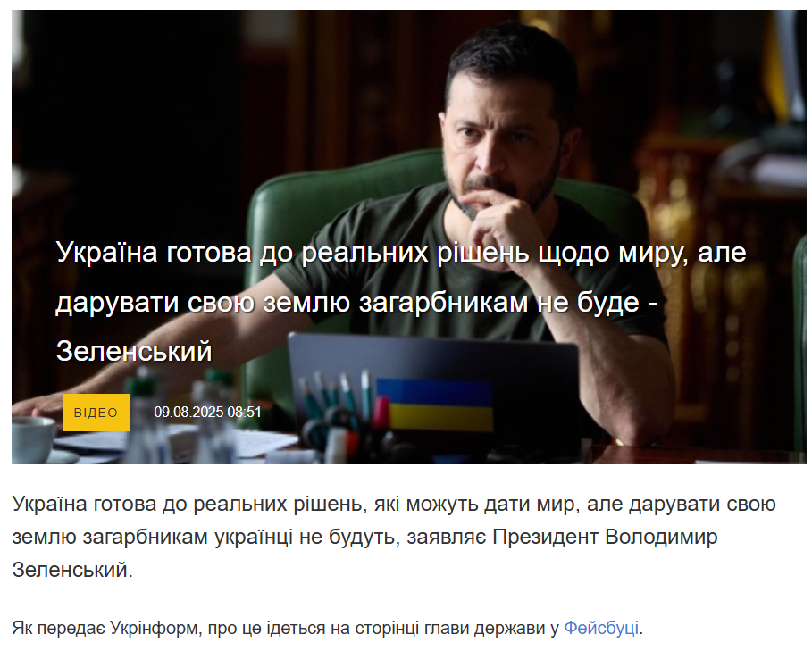Select the first headline line beginning 'Україна готова'
Viewport: 812px width, 651px height.
[x=401, y=252]
